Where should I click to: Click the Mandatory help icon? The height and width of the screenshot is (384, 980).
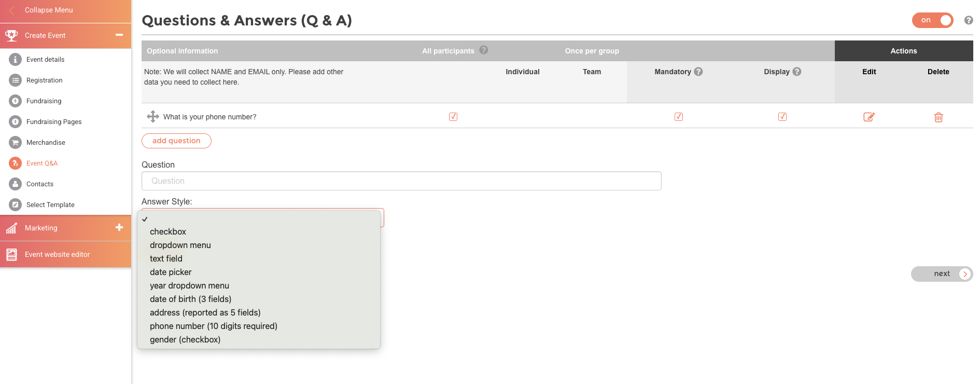[x=698, y=72]
